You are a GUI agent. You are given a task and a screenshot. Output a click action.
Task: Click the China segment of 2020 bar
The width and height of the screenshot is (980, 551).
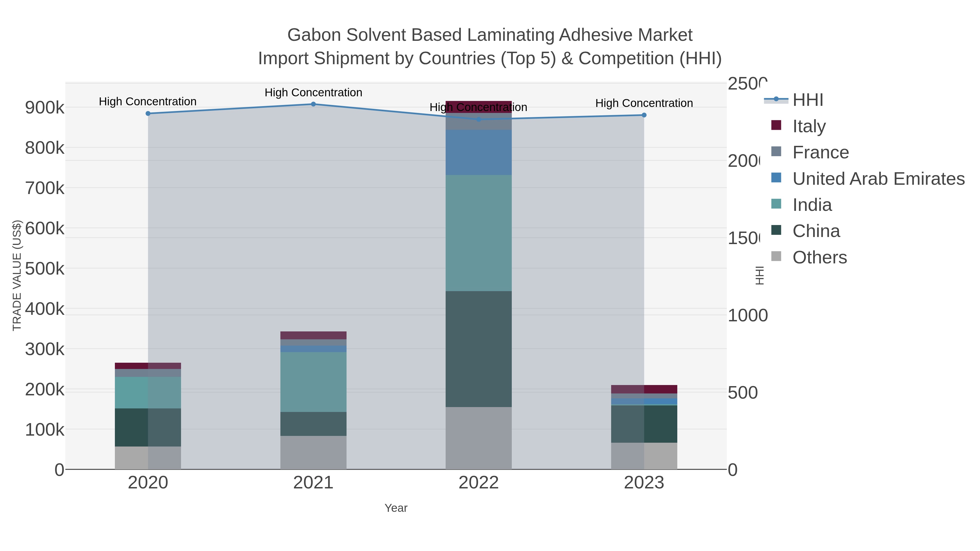click(x=148, y=427)
